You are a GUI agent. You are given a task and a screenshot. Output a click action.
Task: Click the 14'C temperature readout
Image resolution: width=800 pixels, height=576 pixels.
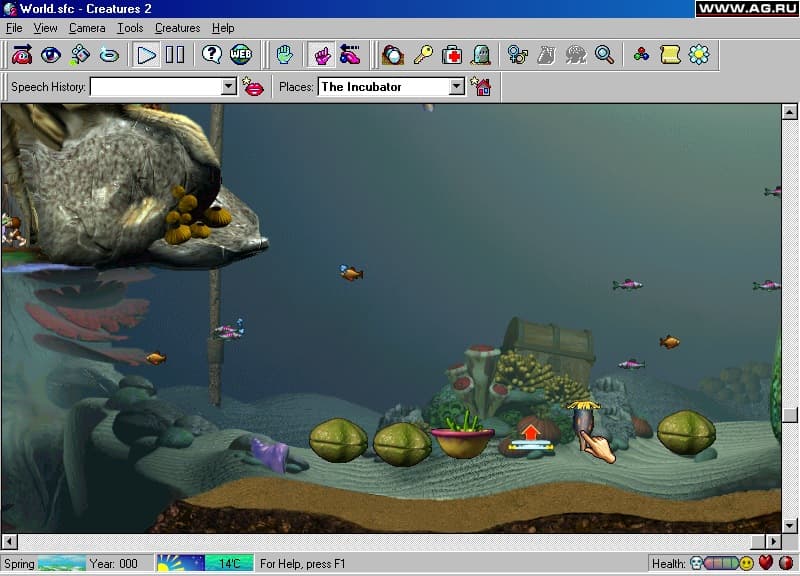pos(229,563)
